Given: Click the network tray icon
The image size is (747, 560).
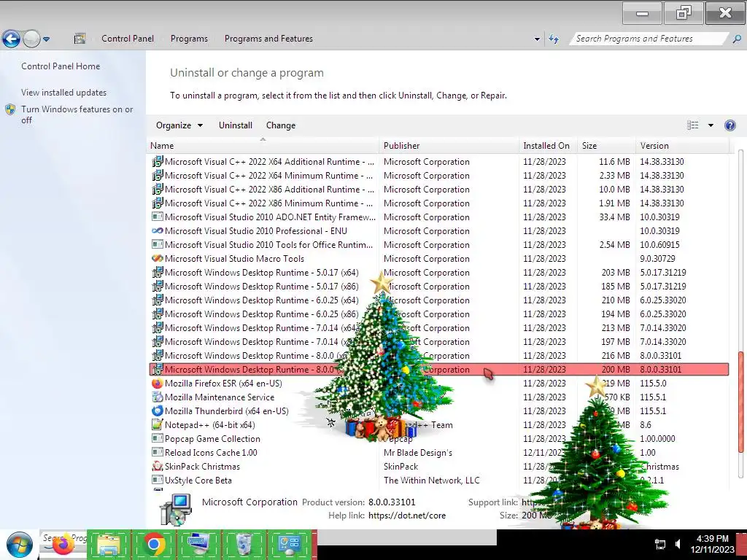Looking at the screenshot, I should point(659,544).
